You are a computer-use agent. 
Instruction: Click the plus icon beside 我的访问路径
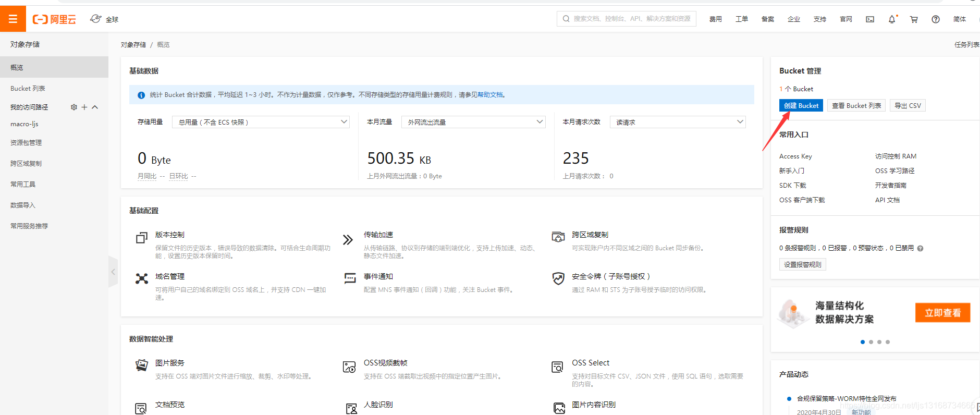coord(84,107)
